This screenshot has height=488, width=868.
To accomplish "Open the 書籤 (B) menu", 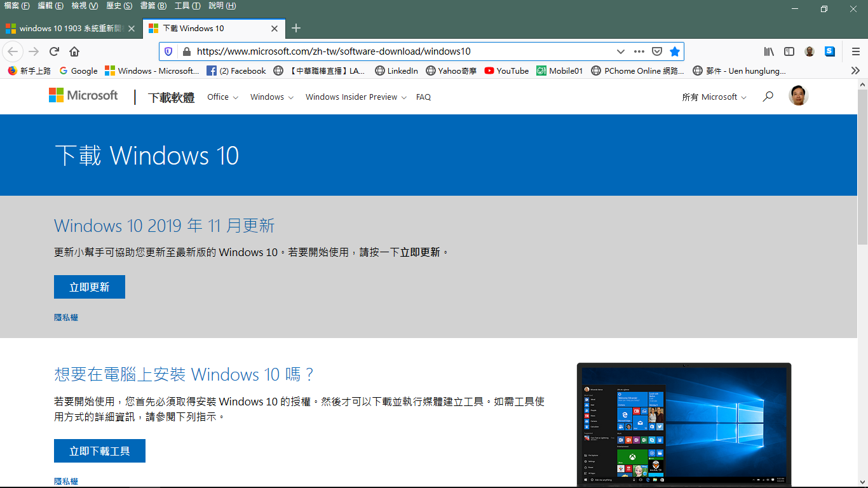I will click(153, 6).
